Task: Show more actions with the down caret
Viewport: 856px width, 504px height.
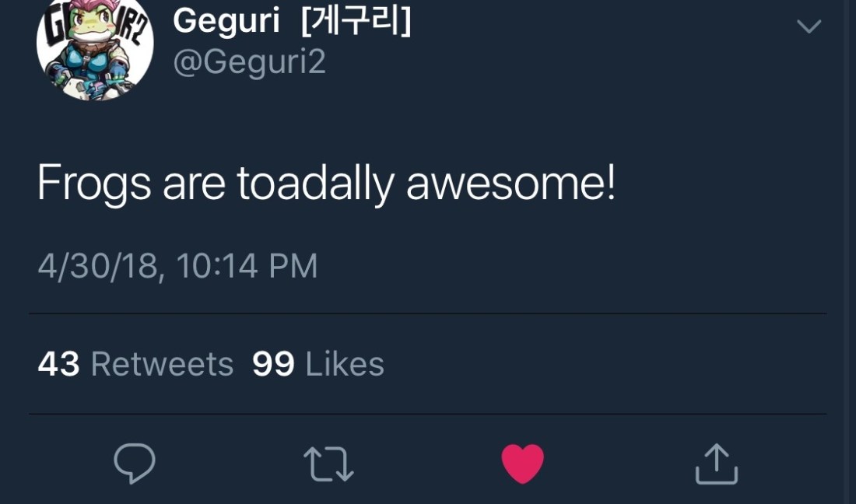Action: [x=809, y=26]
